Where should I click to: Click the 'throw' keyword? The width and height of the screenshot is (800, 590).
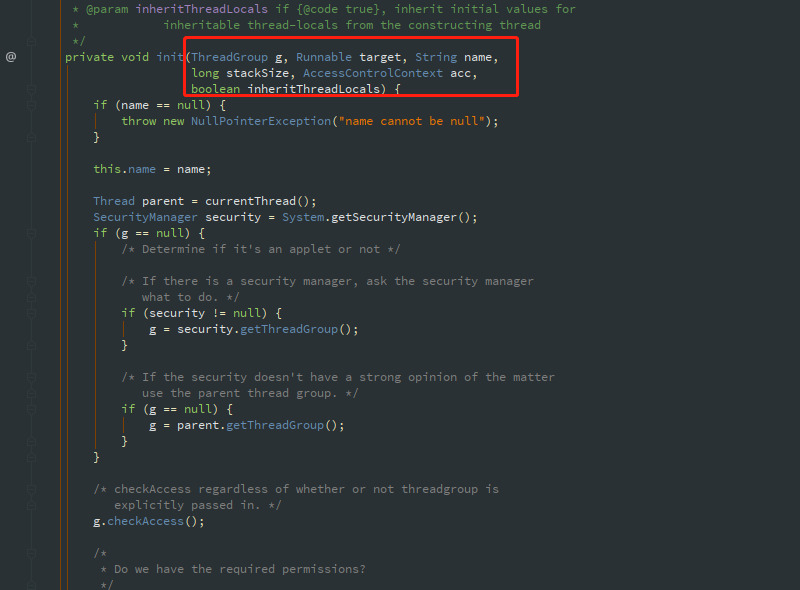(x=138, y=121)
